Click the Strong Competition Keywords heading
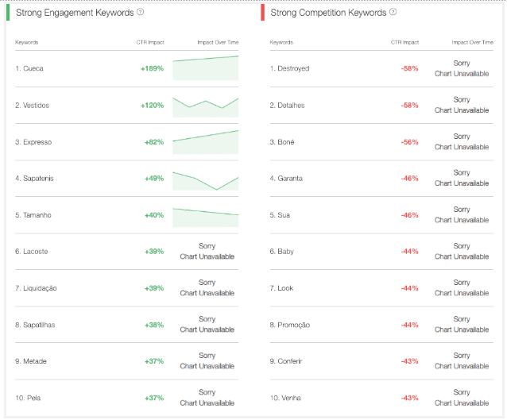Image resolution: width=507 pixels, height=420 pixels. coord(328,13)
